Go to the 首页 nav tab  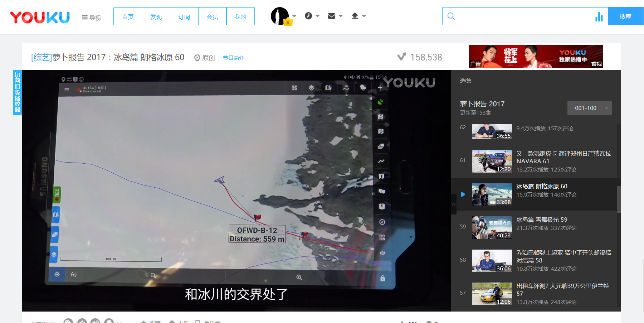coord(128,16)
